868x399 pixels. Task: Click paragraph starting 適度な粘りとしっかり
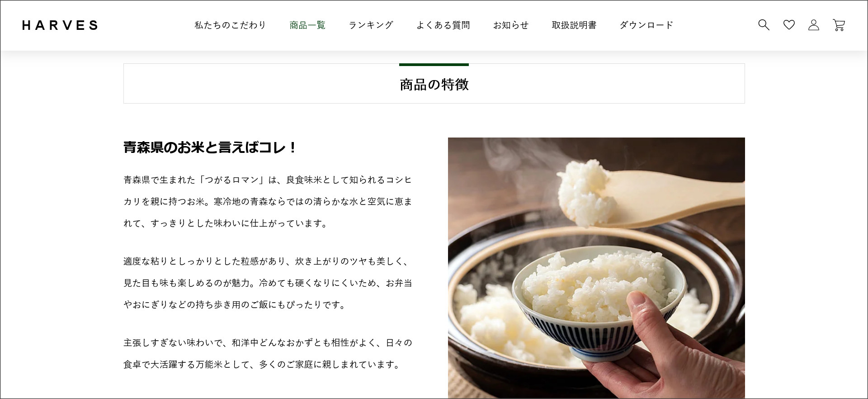click(268, 283)
